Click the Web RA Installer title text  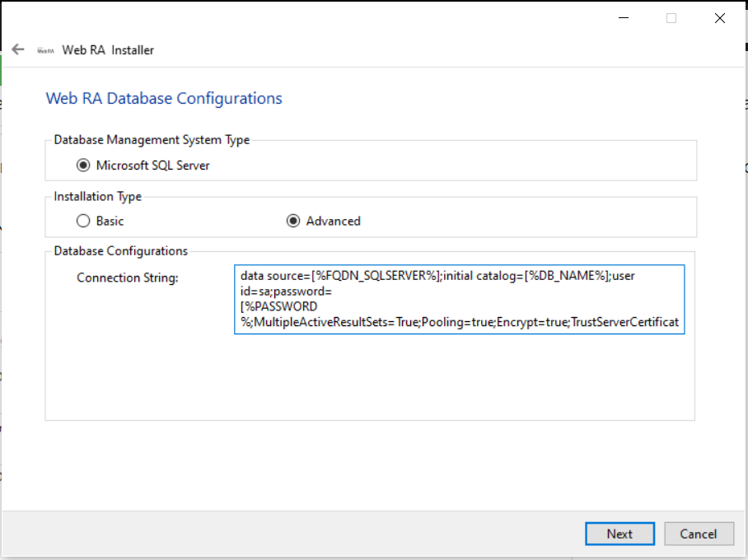(x=108, y=50)
